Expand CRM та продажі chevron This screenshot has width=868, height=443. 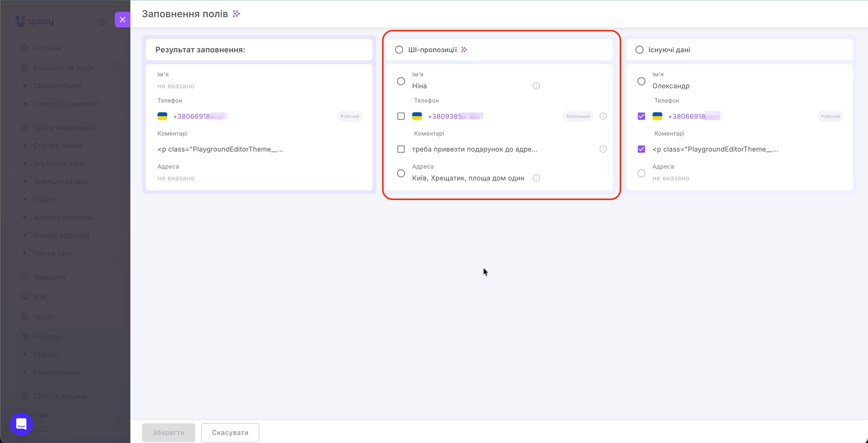[x=115, y=396]
